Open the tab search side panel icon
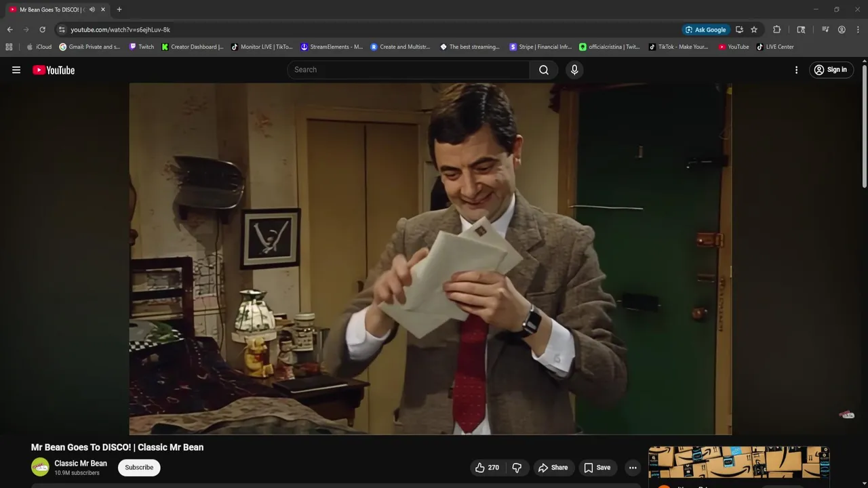The image size is (868, 488). tap(801, 30)
